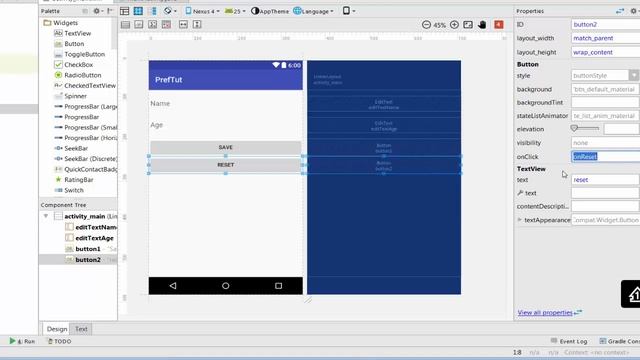Select Switch widget in Palette

(69, 191)
